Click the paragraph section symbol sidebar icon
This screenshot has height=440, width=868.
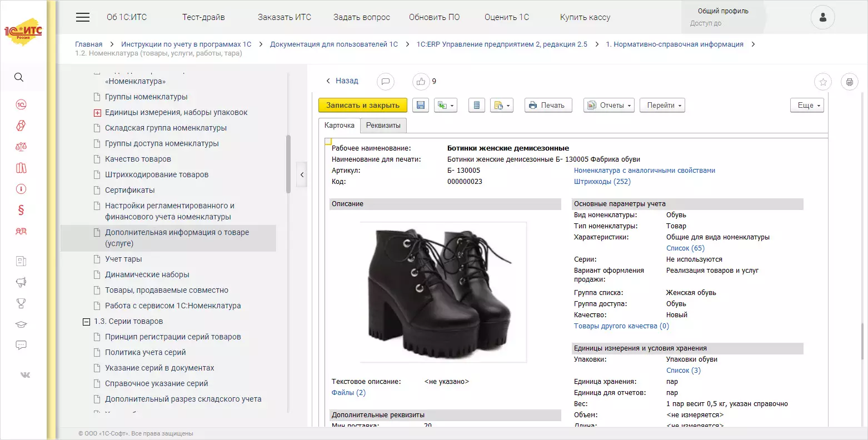click(x=21, y=210)
